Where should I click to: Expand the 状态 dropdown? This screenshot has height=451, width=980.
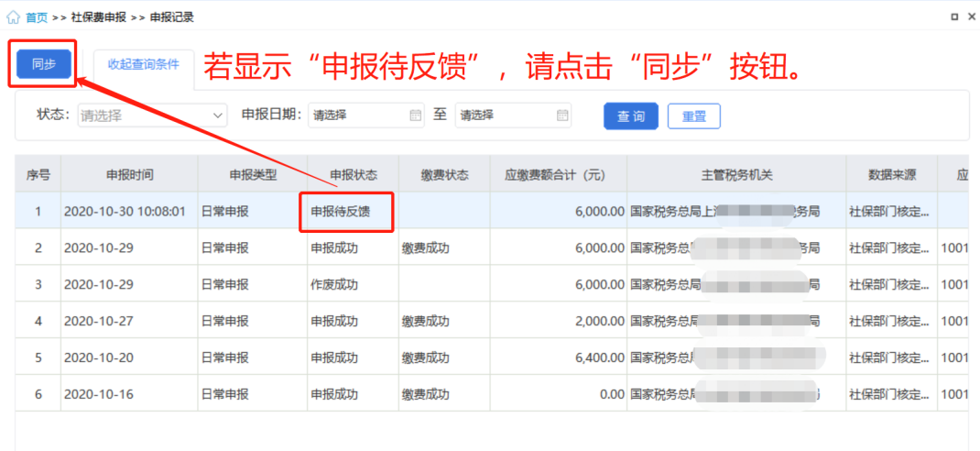click(x=152, y=115)
